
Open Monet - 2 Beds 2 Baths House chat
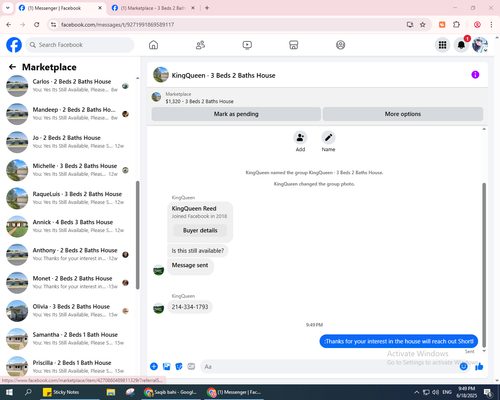tap(68, 283)
